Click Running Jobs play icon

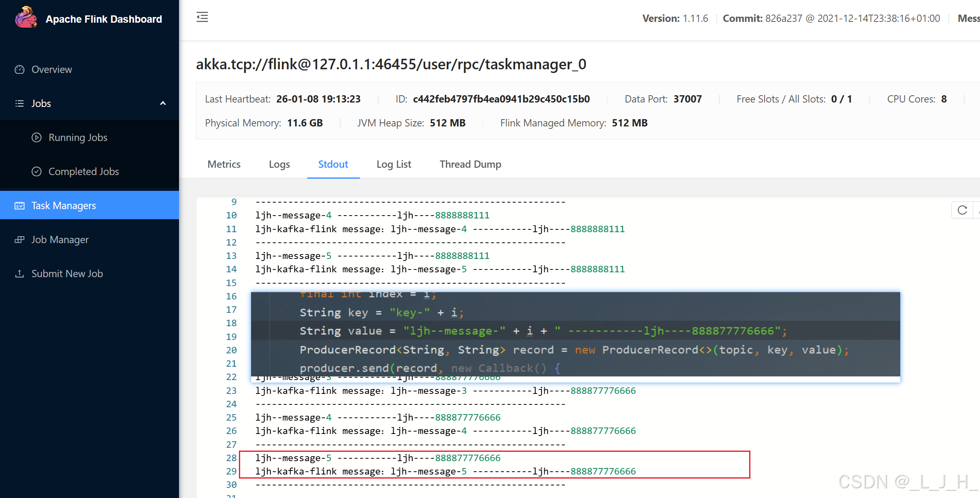36,138
